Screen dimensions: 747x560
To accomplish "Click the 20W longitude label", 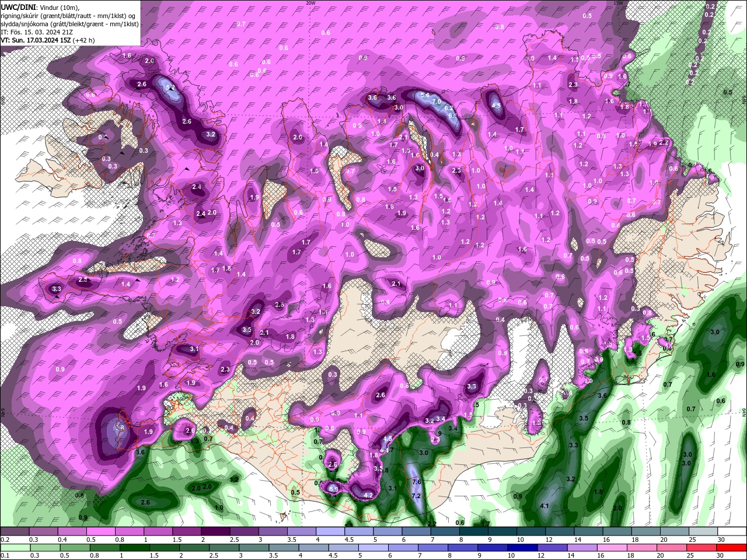I will click(310, 3).
